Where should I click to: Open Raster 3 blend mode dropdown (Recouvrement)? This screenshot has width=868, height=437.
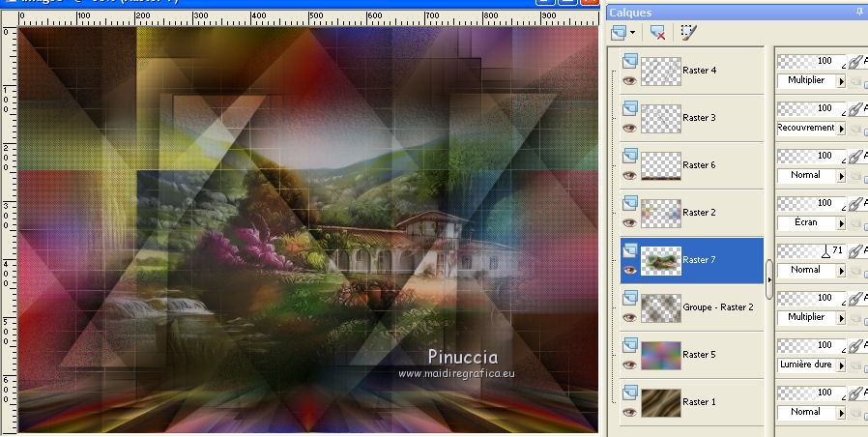[841, 129]
